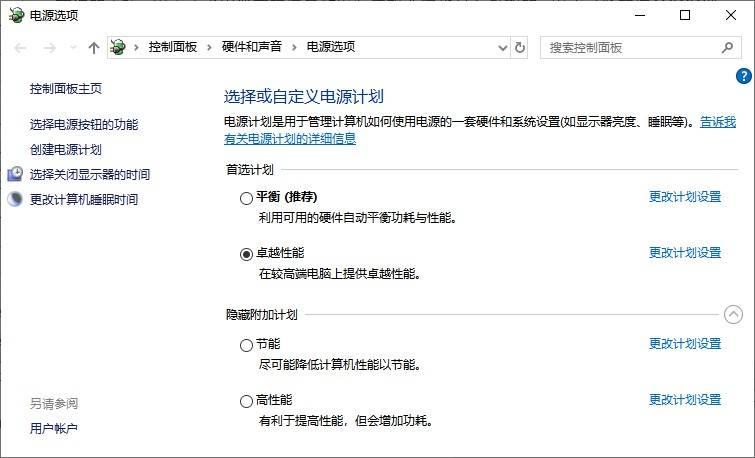Image resolution: width=755 pixels, height=458 pixels.
Task: Click 硬件和声音 in the breadcrumb path
Action: (252, 47)
